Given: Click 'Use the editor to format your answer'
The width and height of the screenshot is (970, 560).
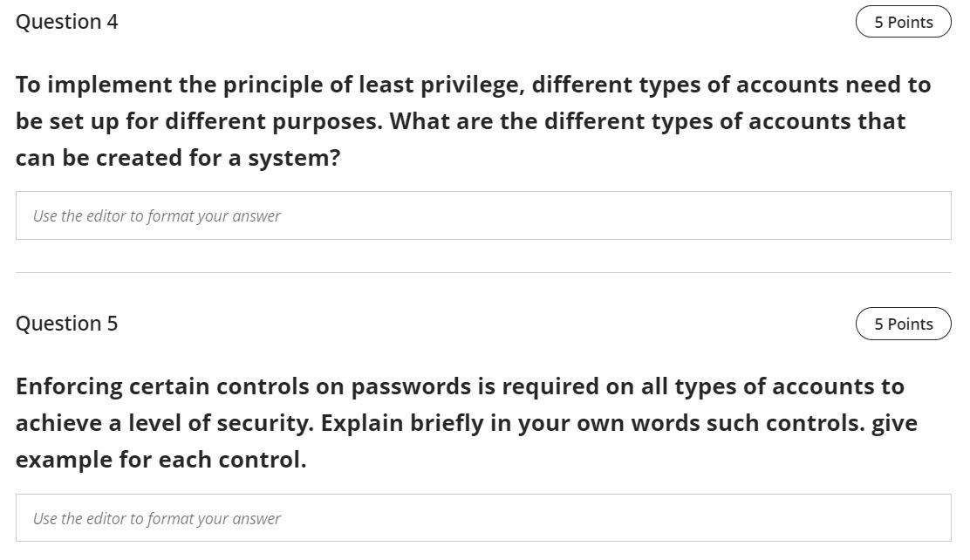Looking at the screenshot, I should click(x=155, y=215).
